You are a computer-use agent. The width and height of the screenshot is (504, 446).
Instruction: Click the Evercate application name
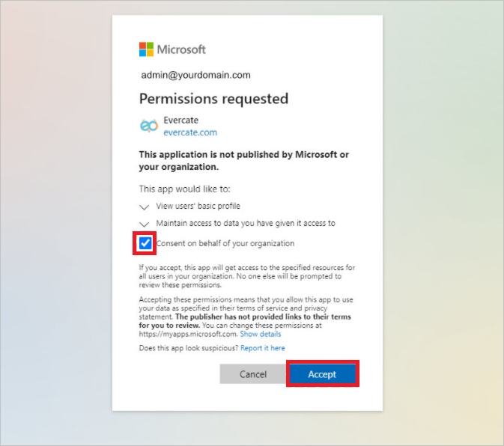point(181,120)
